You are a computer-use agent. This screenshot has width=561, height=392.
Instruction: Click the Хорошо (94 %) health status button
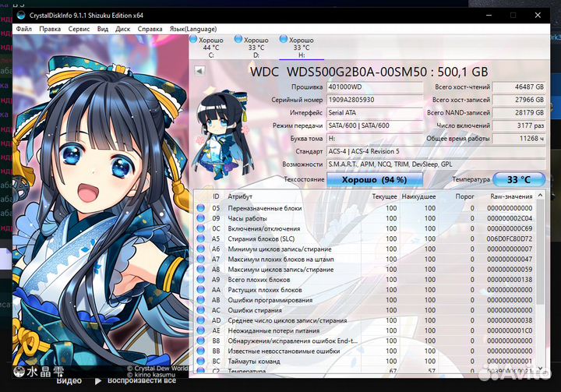[373, 179]
